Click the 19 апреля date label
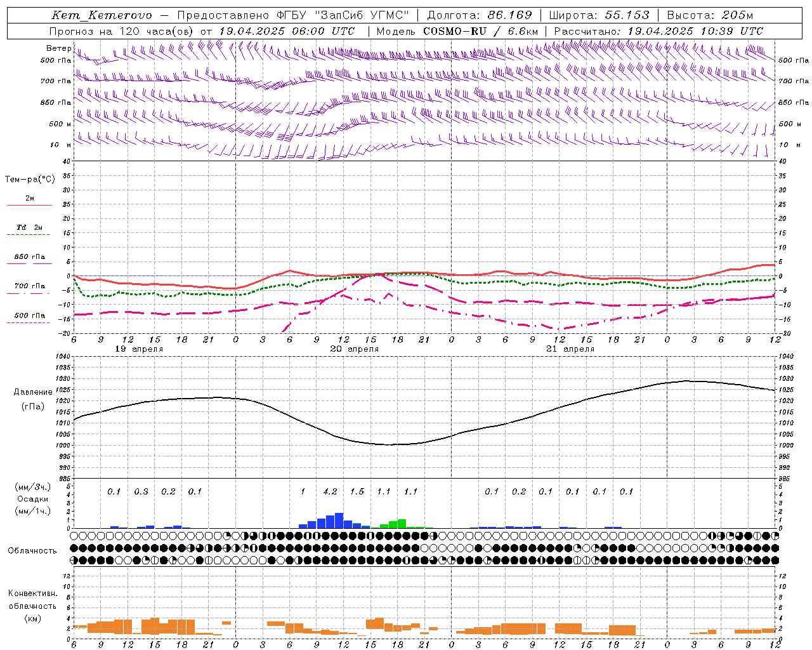The width and height of the screenshot is (812, 650). point(139,349)
